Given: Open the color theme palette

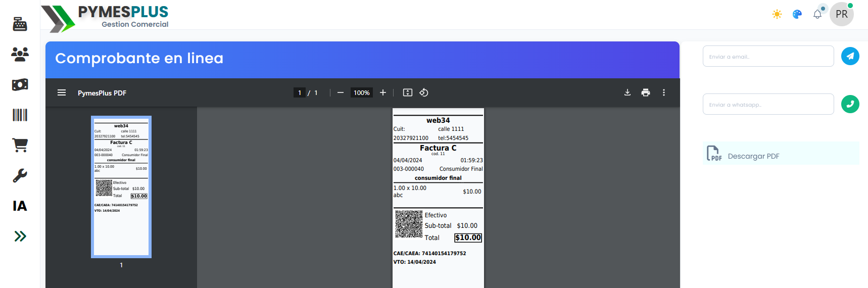Looking at the screenshot, I should point(797,14).
